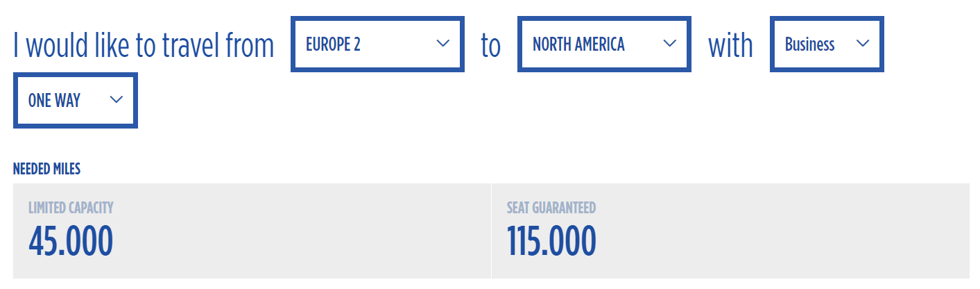This screenshot has width=980, height=289.
Task: Open the travel class dropdown
Action: 826,44
